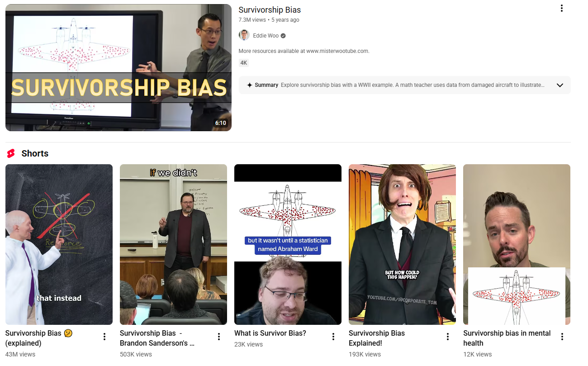Open the Abraham Ward statistician short thumbnail
This screenshot has width=588, height=366.
click(x=288, y=244)
